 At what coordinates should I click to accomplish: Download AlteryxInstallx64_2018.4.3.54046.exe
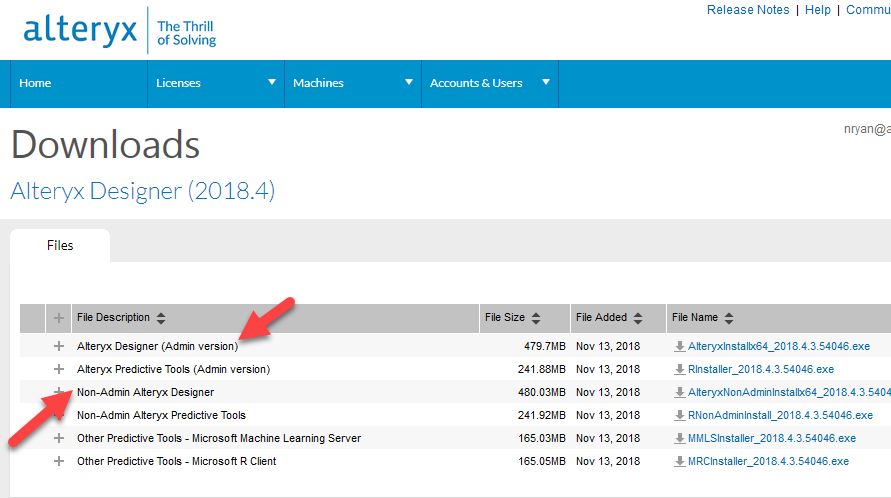(x=778, y=346)
